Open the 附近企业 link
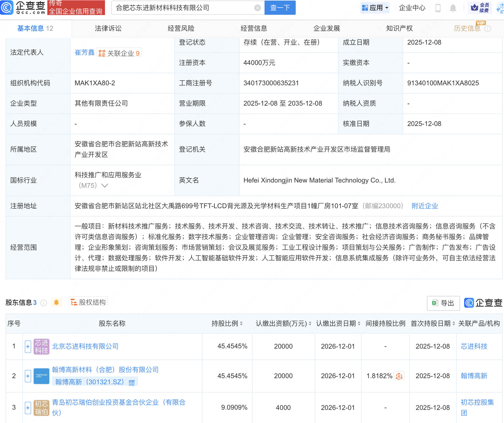 425,206
